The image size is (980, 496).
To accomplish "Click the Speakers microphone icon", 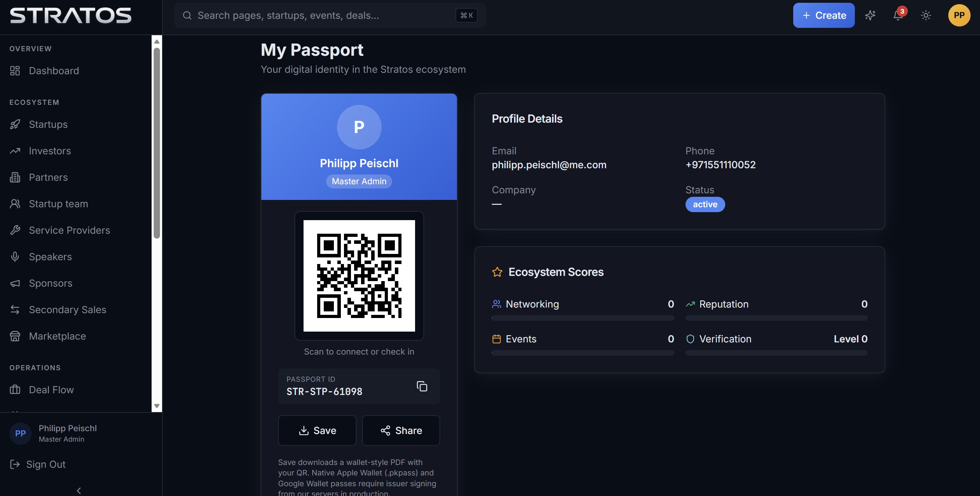I will [x=15, y=257].
